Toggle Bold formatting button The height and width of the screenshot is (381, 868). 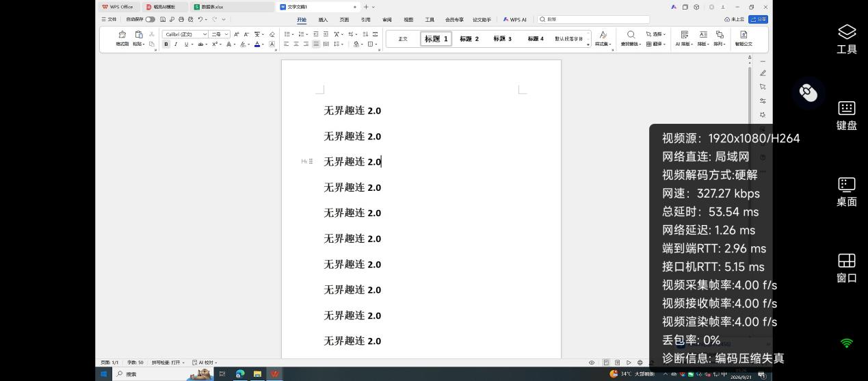coord(166,44)
